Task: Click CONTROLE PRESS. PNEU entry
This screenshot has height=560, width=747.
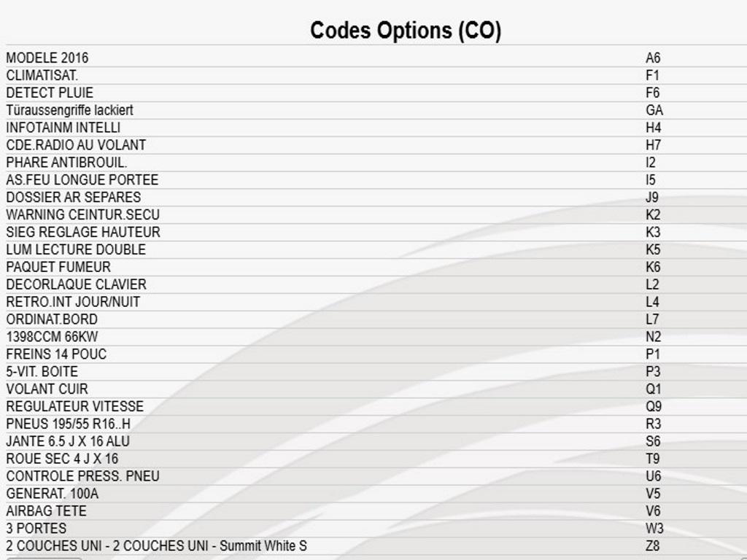Action: pos(83,476)
